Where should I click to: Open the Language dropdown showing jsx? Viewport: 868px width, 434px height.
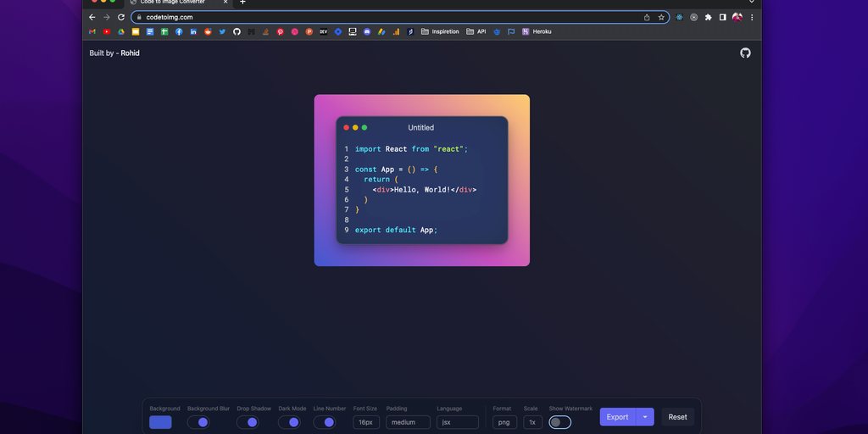click(x=458, y=422)
